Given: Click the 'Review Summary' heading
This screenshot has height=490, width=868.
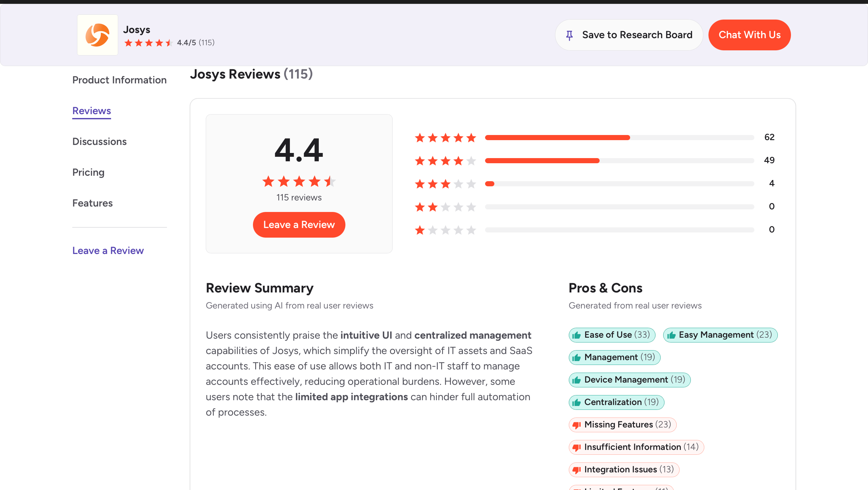Looking at the screenshot, I should pyautogui.click(x=259, y=288).
